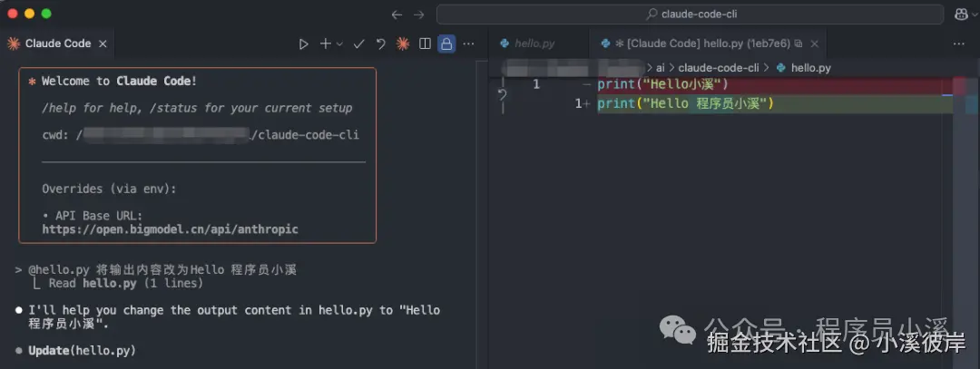980x369 pixels.
Task: Close the [Claude Code] hello.py diff tab
Action: (814, 44)
